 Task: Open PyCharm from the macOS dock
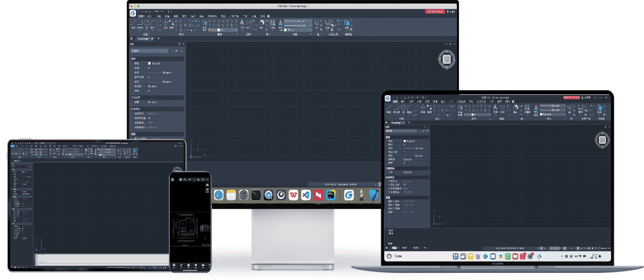[x=331, y=195]
